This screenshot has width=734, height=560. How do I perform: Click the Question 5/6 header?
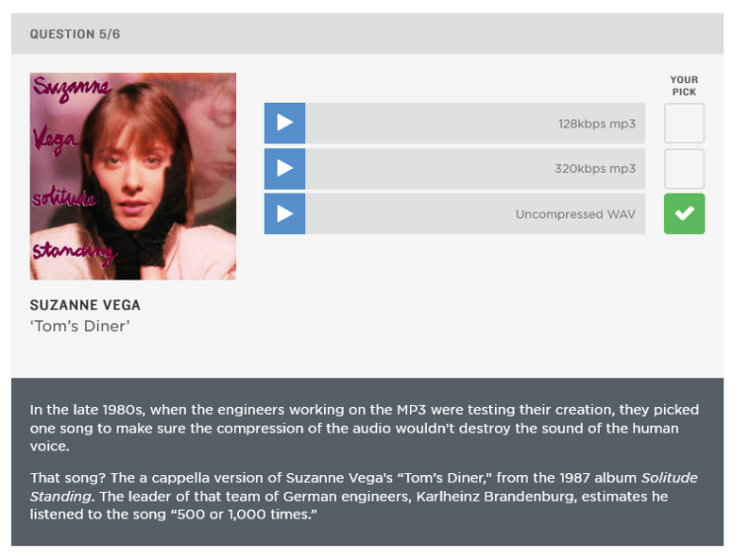pyautogui.click(x=75, y=35)
